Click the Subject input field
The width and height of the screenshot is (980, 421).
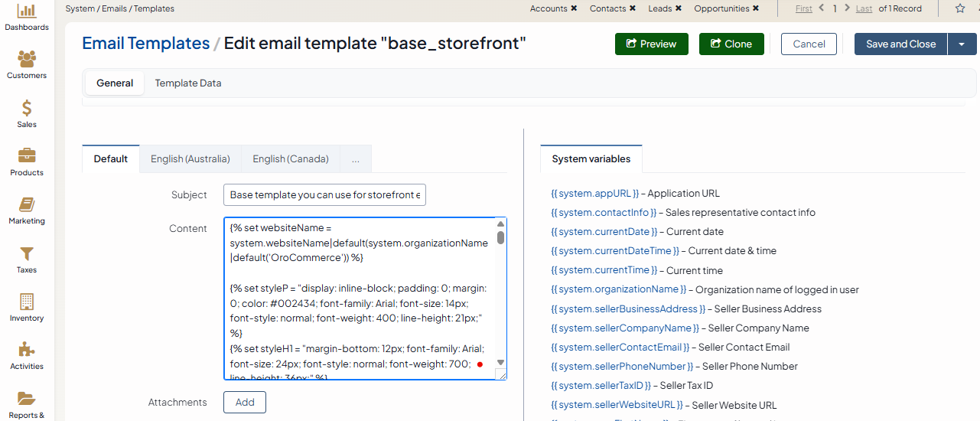(324, 195)
